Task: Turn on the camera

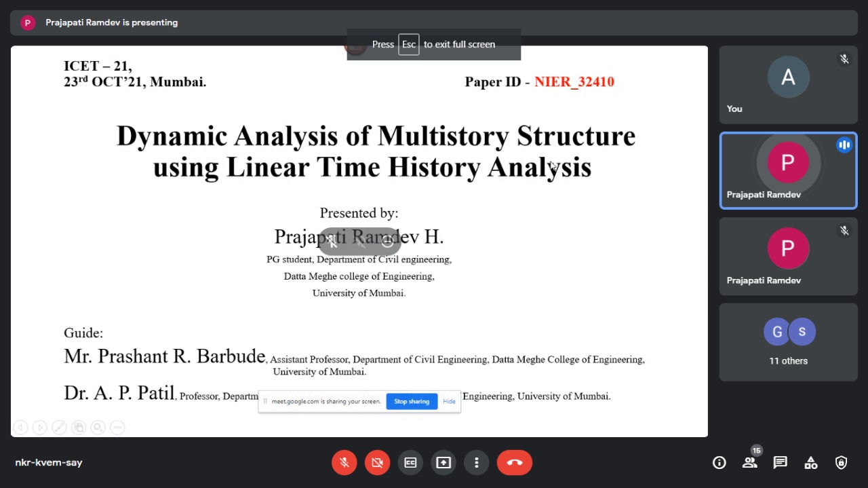Action: coord(377,462)
